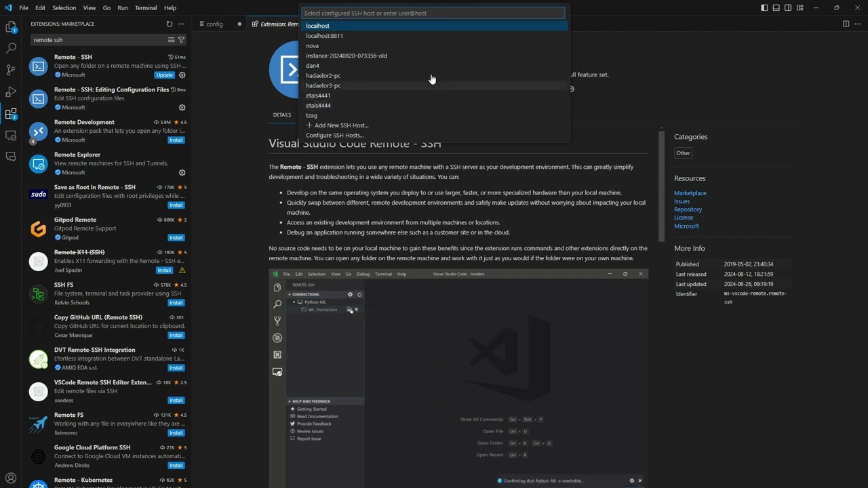Click Remote - SSH extension list icon
Viewport: 868px width, 488px height.
39,66
